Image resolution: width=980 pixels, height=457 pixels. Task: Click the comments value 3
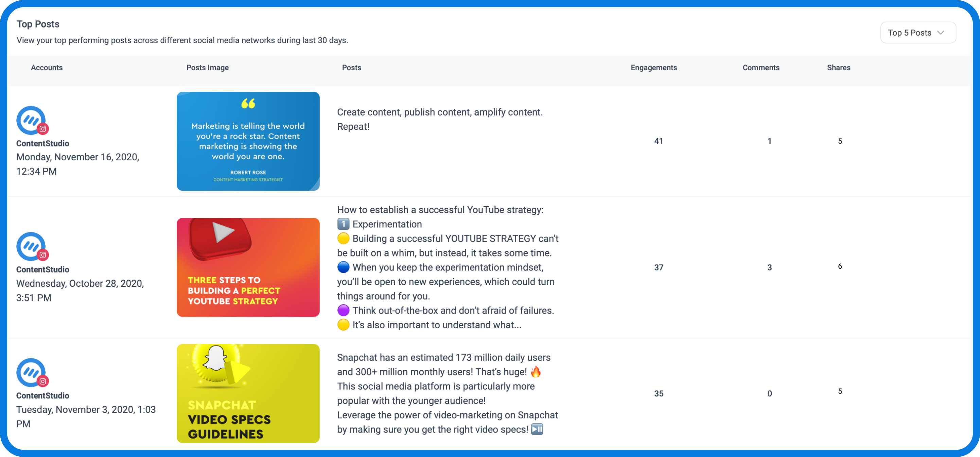769,267
